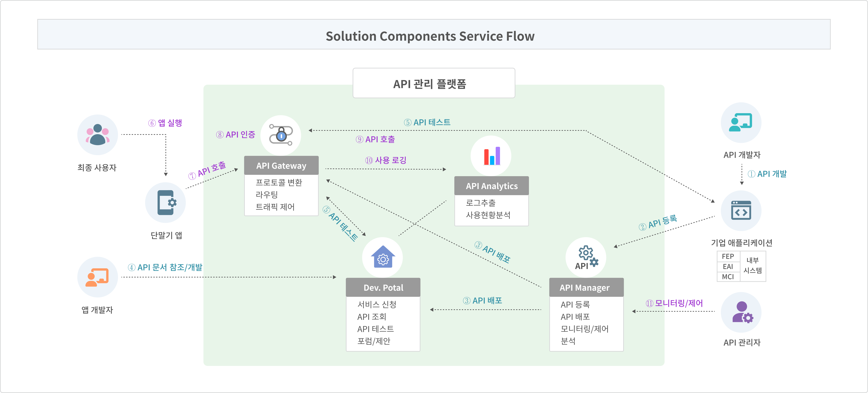Click the orange app developer icon
Viewport: 868px width, 393px height.
click(97, 277)
